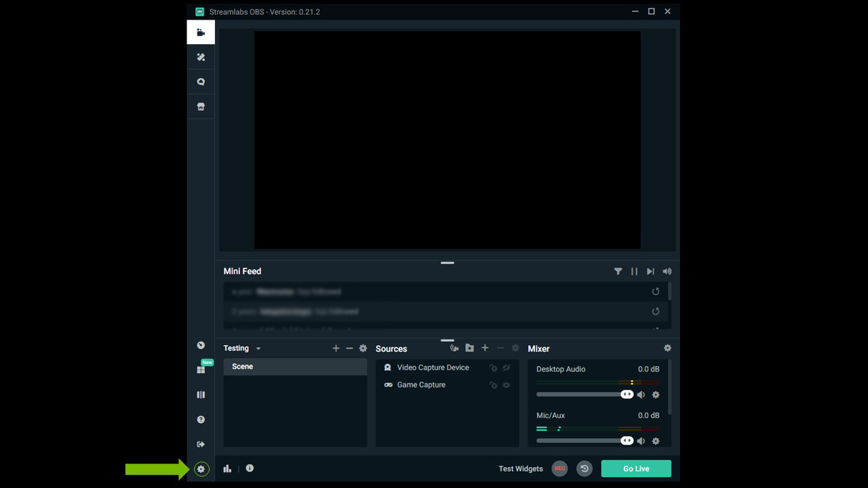Click the performance stats bar chart icon
Screen dimensions: 868x488
pyautogui.click(x=227, y=468)
